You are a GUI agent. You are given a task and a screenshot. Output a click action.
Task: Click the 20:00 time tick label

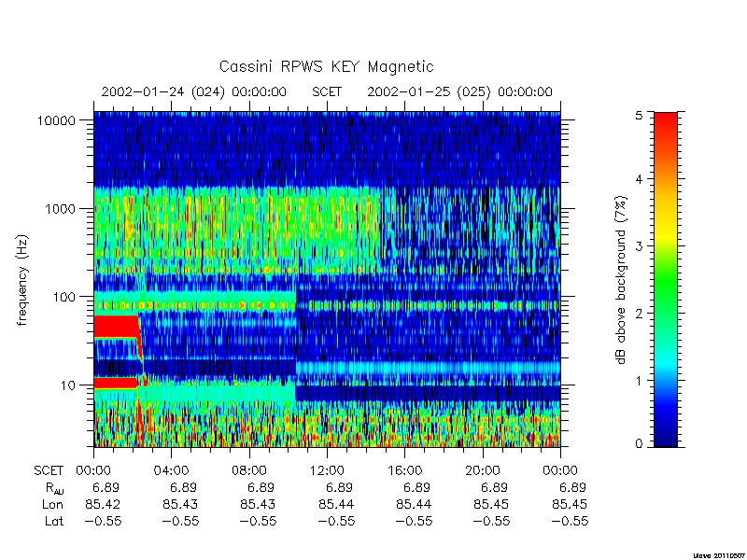[482, 471]
